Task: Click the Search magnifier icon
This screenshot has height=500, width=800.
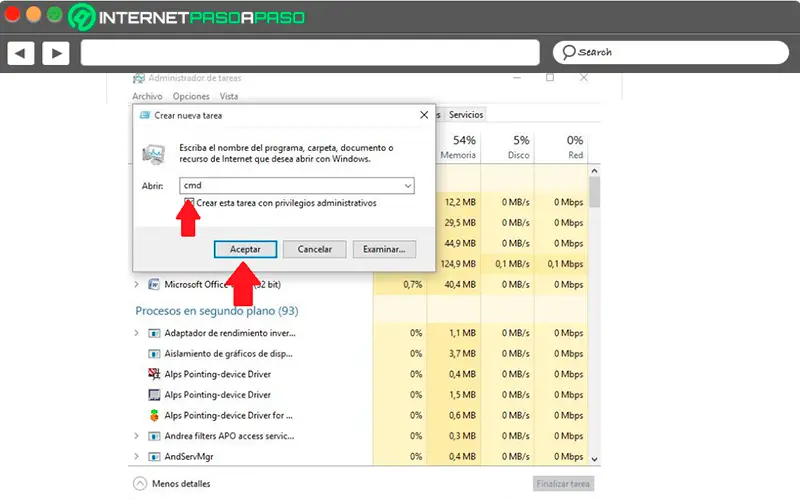Action: [x=568, y=52]
